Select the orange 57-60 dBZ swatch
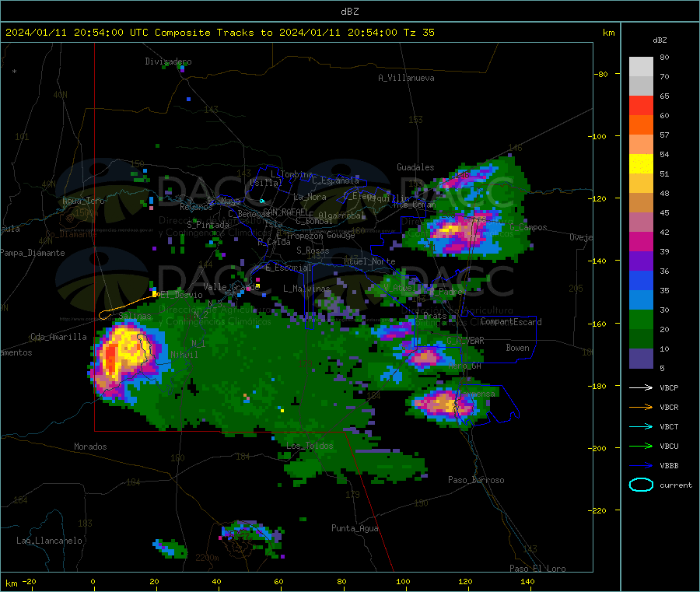700x592 pixels. coord(641,125)
